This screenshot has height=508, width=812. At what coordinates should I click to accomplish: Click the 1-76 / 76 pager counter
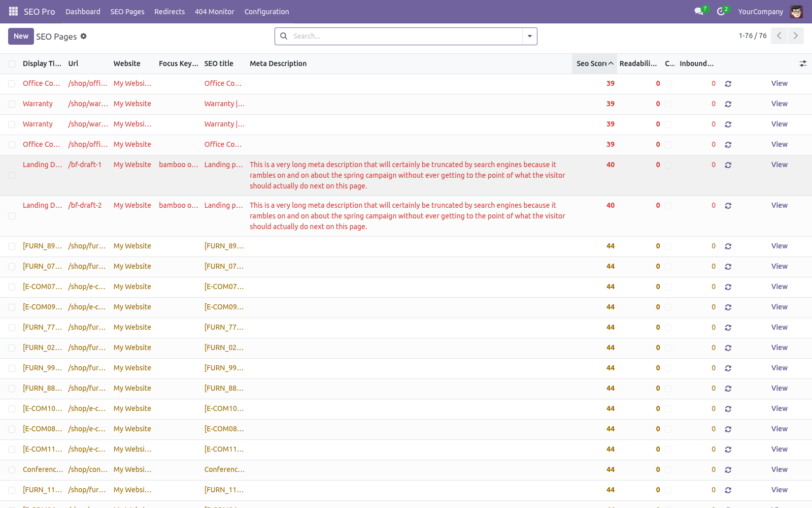click(x=753, y=36)
